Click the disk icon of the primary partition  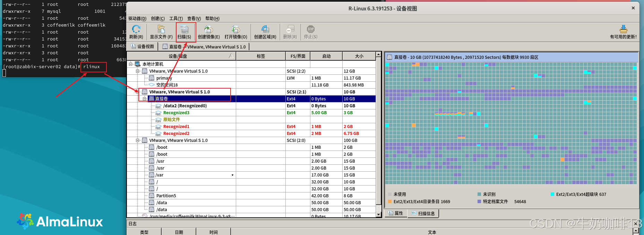pos(152,78)
